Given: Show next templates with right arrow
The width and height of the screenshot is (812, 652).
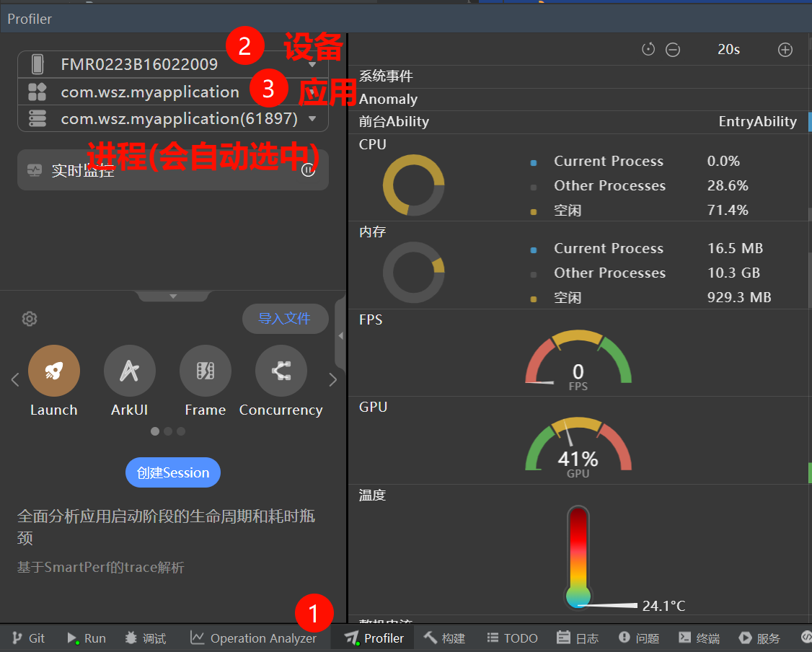Looking at the screenshot, I should click(332, 380).
